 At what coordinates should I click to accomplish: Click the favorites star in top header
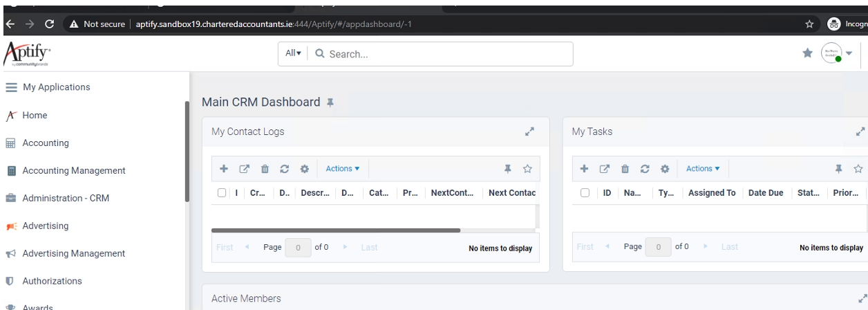(807, 53)
